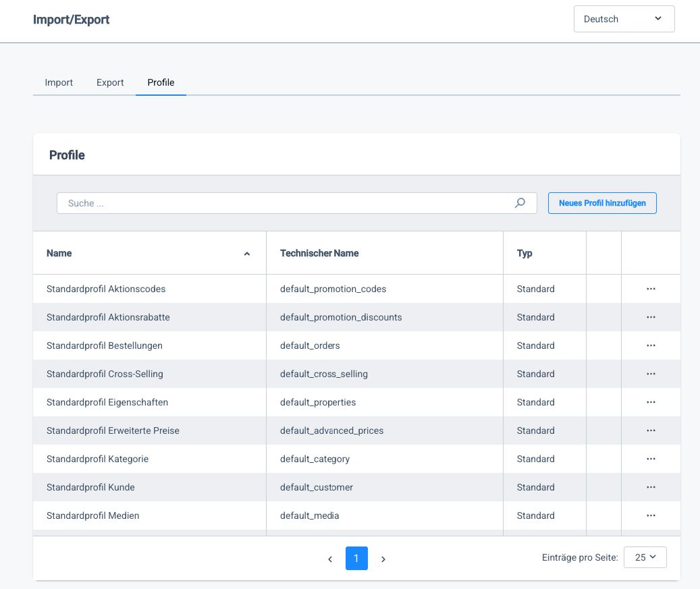700x589 pixels.
Task: Open actions menu for Standardprofil Kategorie
Action: pos(651,459)
